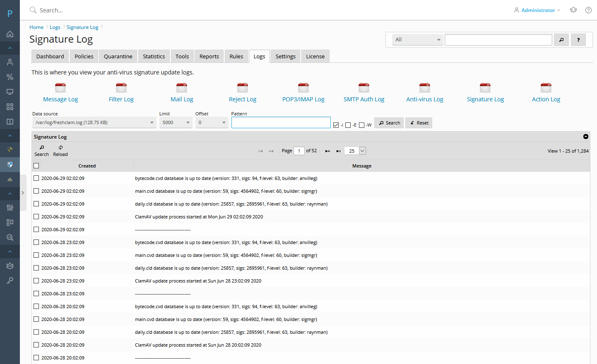Open the Administrator account menu
The image size is (597, 364).
537,10
